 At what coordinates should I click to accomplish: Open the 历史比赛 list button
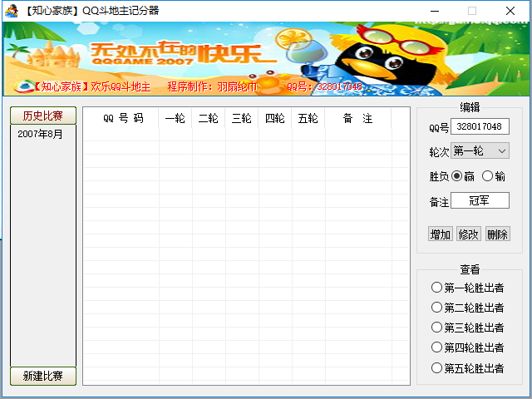tap(43, 116)
